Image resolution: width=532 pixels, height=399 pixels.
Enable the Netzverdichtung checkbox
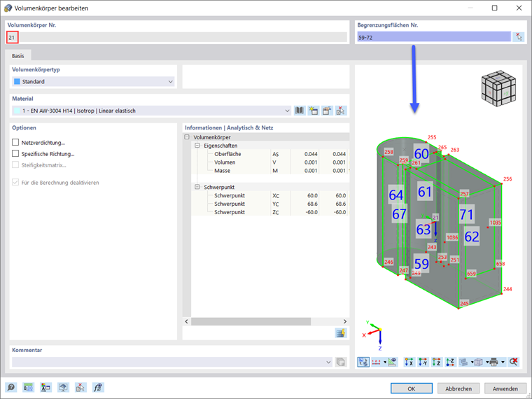click(x=15, y=142)
